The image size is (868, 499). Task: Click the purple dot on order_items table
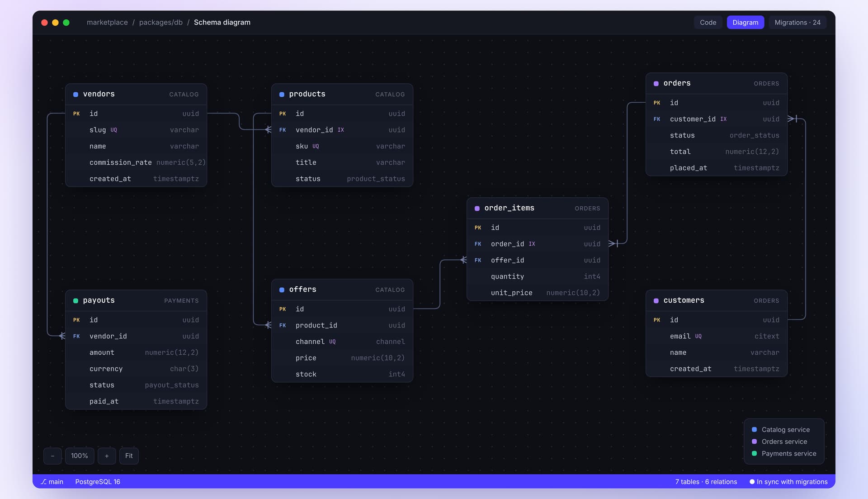477,209
